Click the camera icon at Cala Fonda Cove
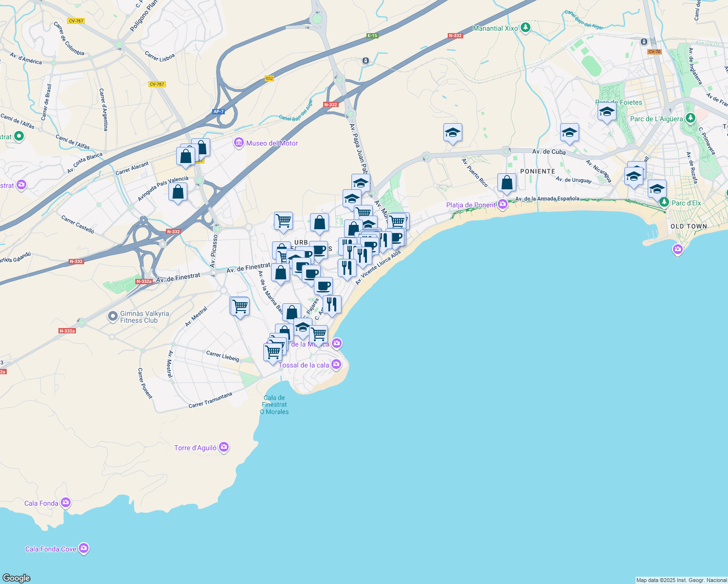 [x=83, y=548]
